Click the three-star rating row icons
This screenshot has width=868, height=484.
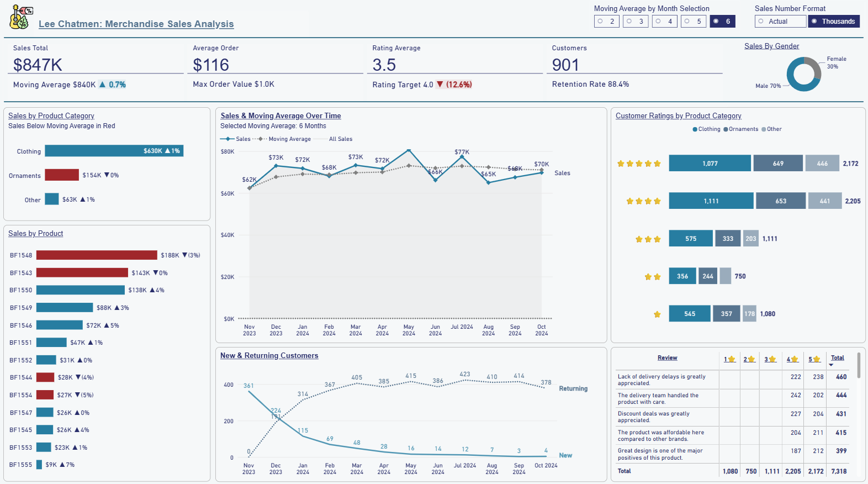[648, 239]
